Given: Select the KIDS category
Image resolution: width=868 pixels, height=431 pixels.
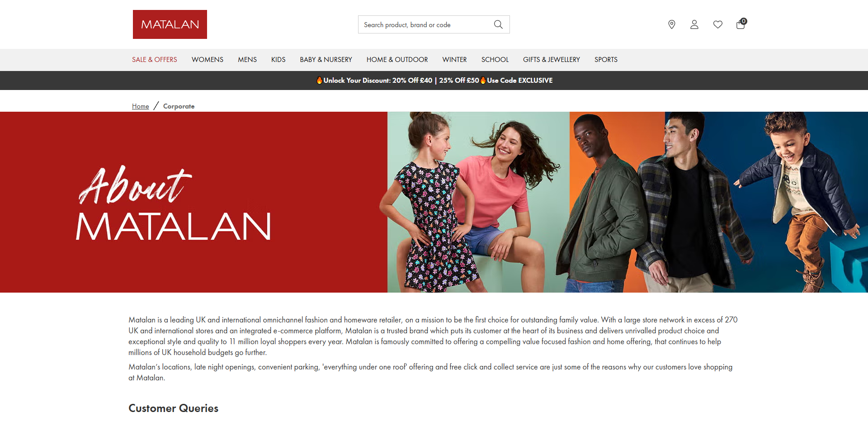Looking at the screenshot, I should pyautogui.click(x=278, y=59).
